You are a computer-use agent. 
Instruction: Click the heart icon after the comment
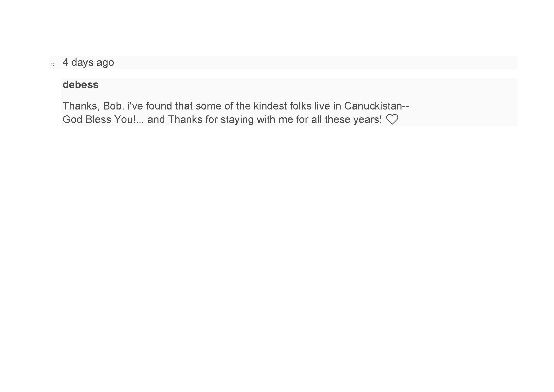[392, 119]
